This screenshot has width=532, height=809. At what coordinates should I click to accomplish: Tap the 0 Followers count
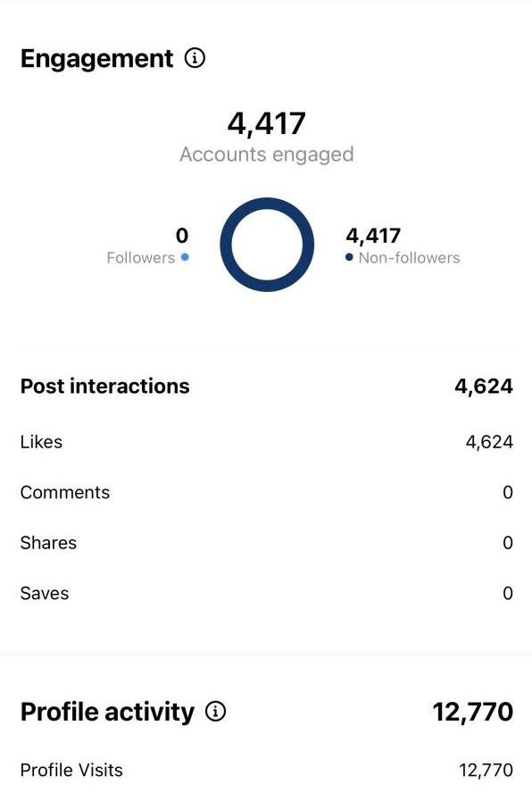[182, 236]
